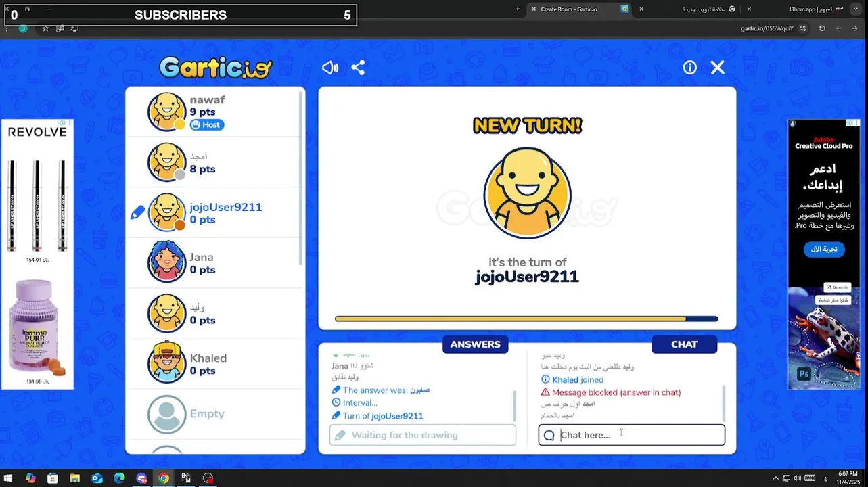
Task: Open Copilot from the taskbar
Action: coord(30,478)
